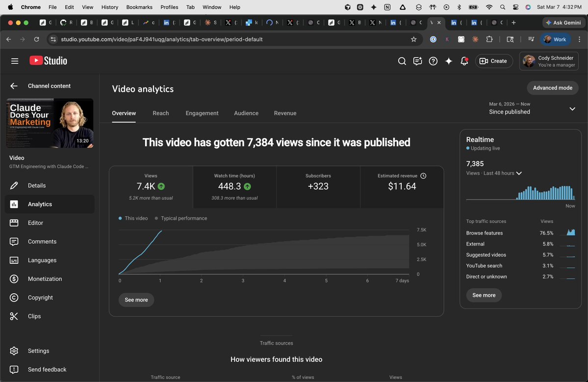Image resolution: width=588 pixels, height=382 pixels.
Task: Open Details in the sidebar
Action: [x=50, y=185]
